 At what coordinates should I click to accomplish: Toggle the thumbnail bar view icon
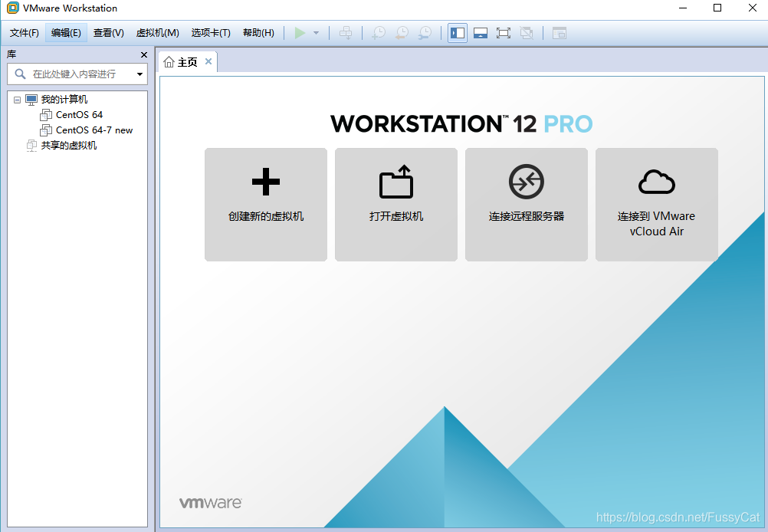pos(481,33)
